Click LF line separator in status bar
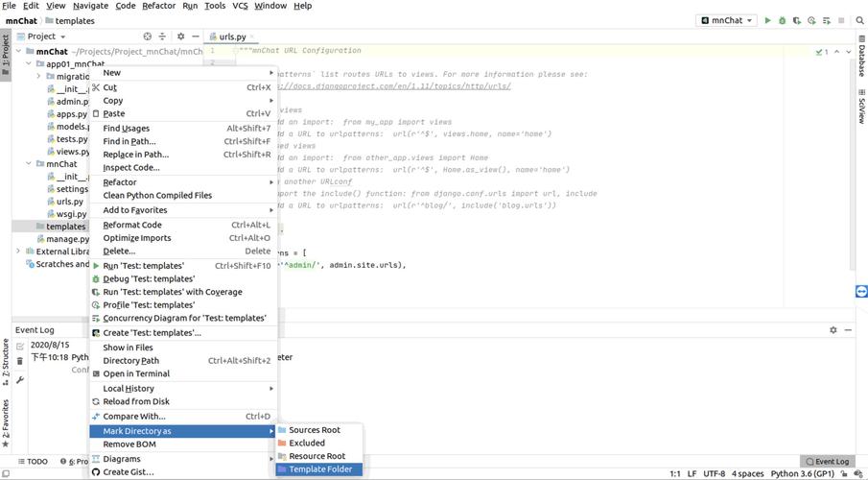 (692, 474)
